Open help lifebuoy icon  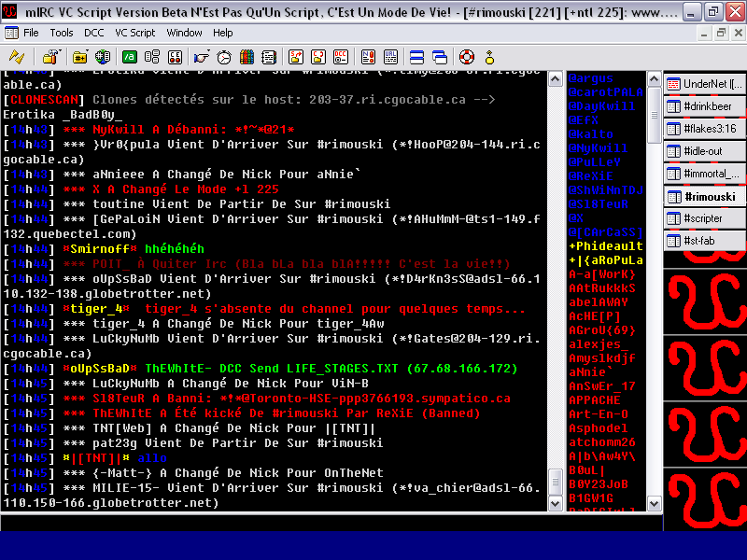click(466, 57)
